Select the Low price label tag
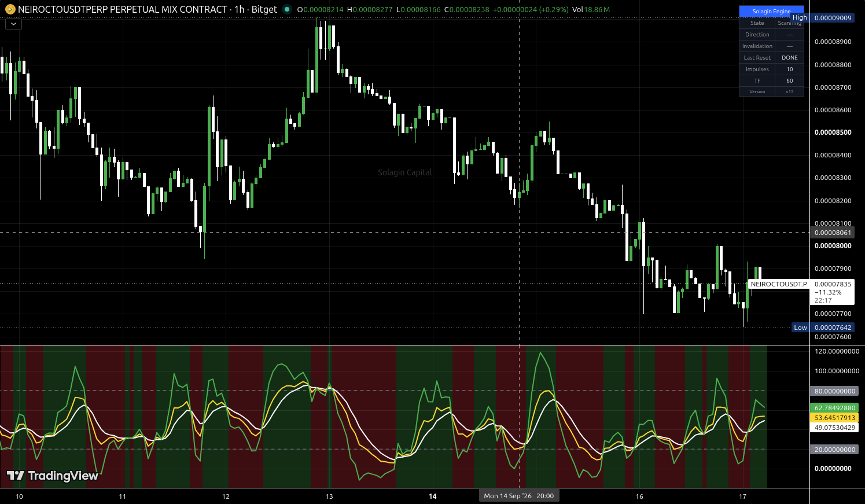The height and width of the screenshot is (504, 865). [x=800, y=328]
